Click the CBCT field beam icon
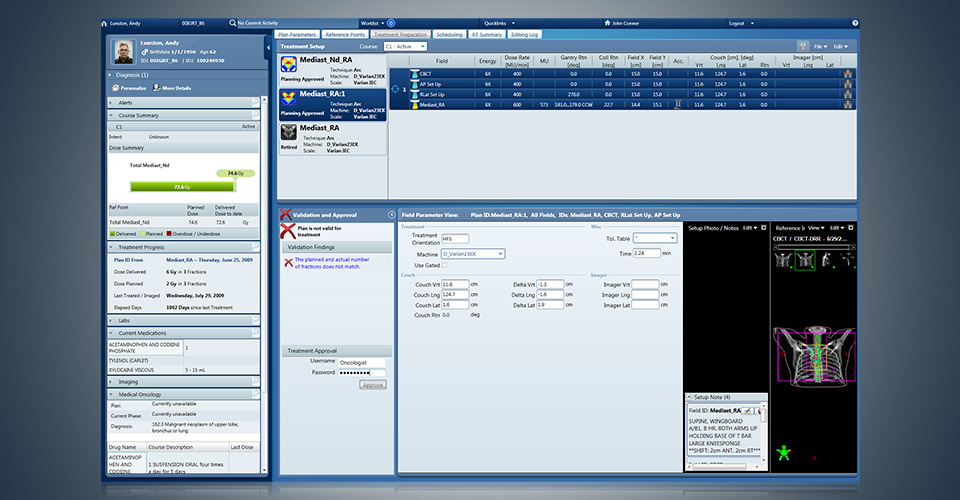 tap(414, 74)
